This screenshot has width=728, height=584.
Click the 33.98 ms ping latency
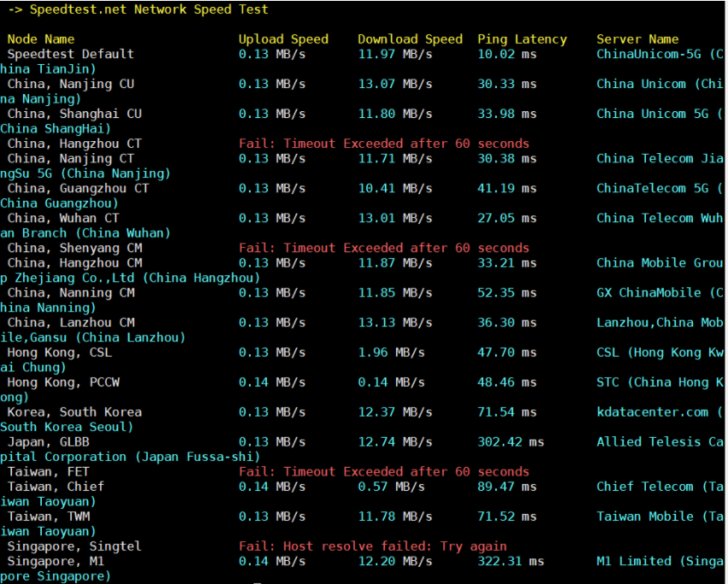tap(507, 113)
